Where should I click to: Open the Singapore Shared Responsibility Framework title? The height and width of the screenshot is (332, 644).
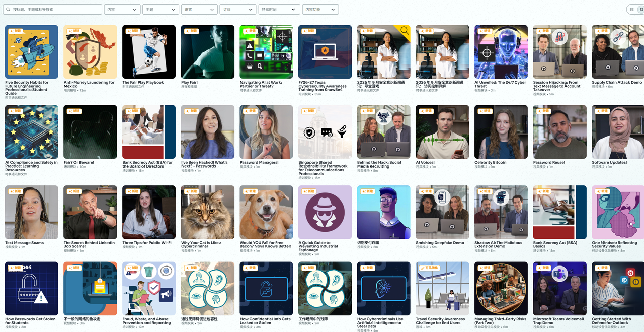pos(323,168)
